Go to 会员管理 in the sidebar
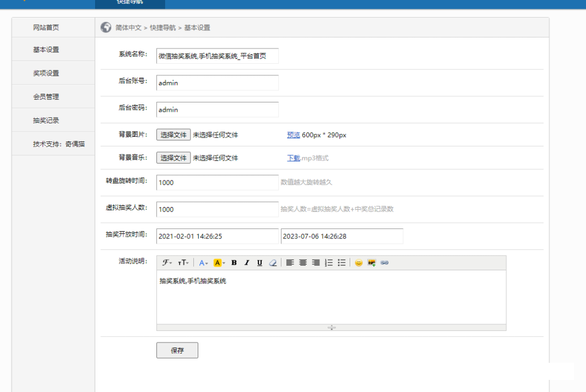586x392 pixels. point(46,97)
